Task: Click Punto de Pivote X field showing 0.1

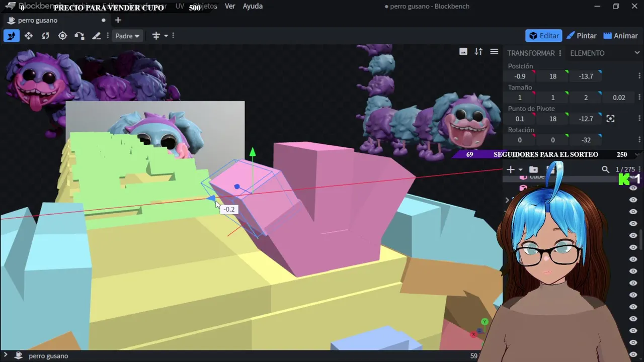Action: tap(520, 119)
